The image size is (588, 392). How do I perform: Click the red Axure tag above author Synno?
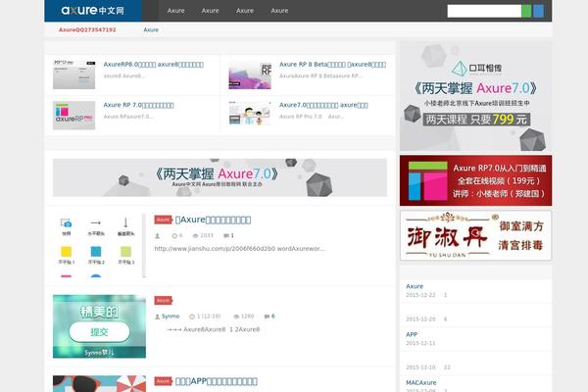coord(163,301)
